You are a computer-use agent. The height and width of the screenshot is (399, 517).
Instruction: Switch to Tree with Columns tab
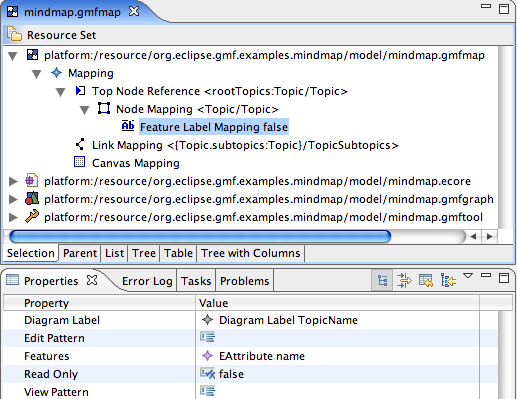[251, 253]
